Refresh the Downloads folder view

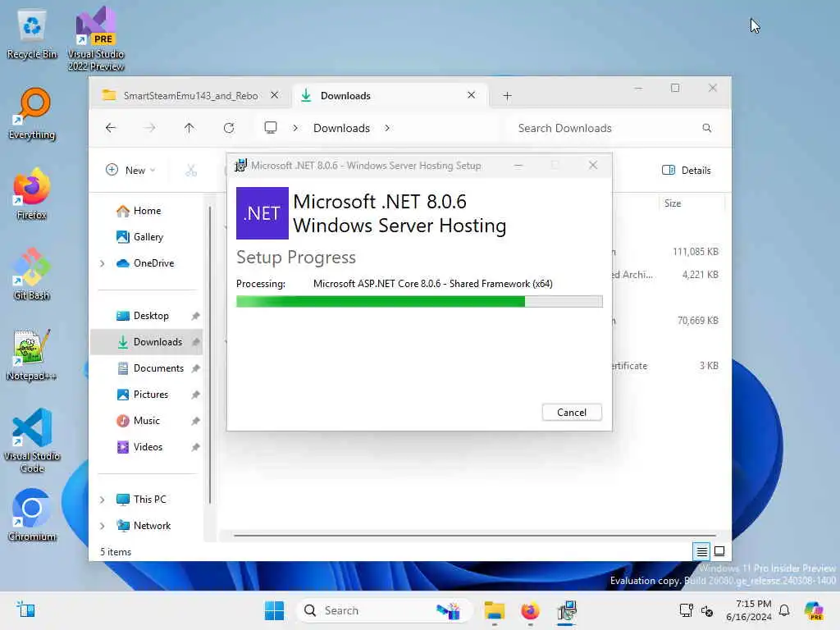229,128
